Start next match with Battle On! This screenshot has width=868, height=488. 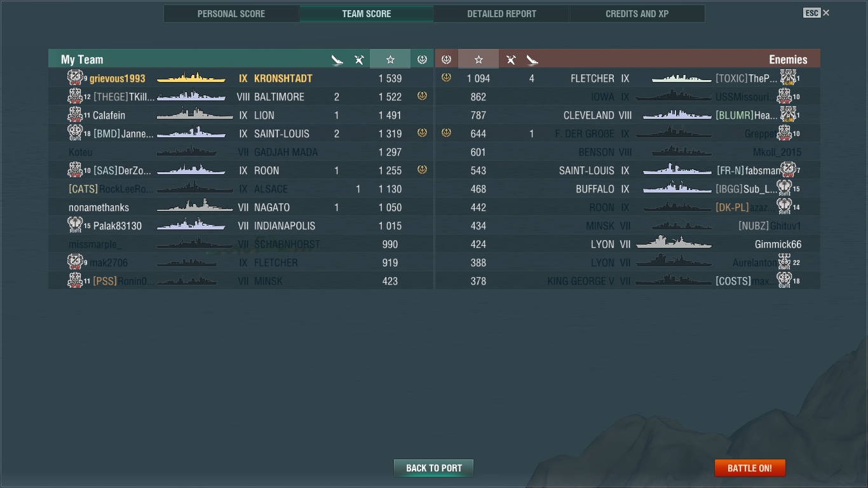[750, 468]
